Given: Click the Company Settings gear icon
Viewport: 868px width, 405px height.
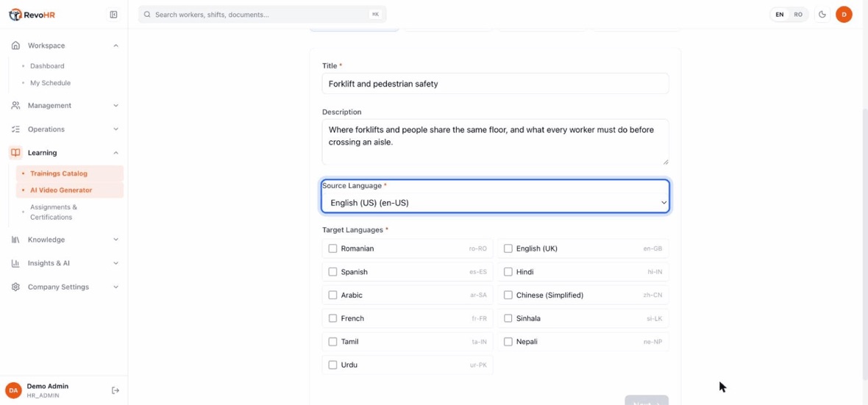Looking at the screenshot, I should pos(15,287).
